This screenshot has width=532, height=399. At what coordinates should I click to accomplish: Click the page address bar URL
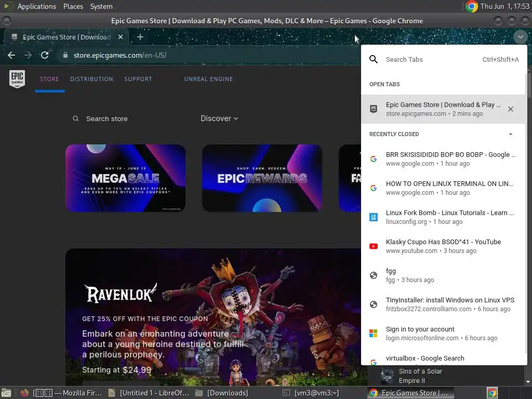point(120,55)
